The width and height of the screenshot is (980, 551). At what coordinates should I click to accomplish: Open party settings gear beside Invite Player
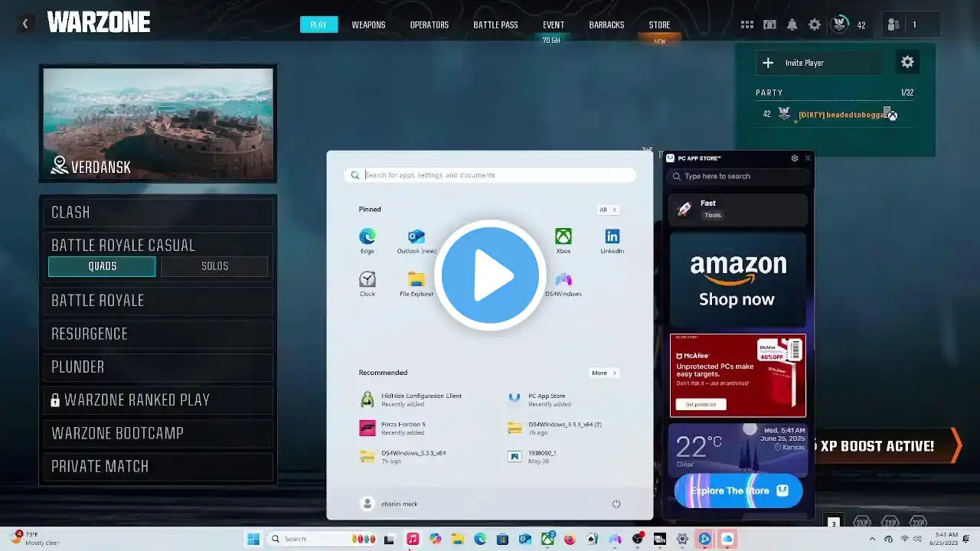pos(907,63)
